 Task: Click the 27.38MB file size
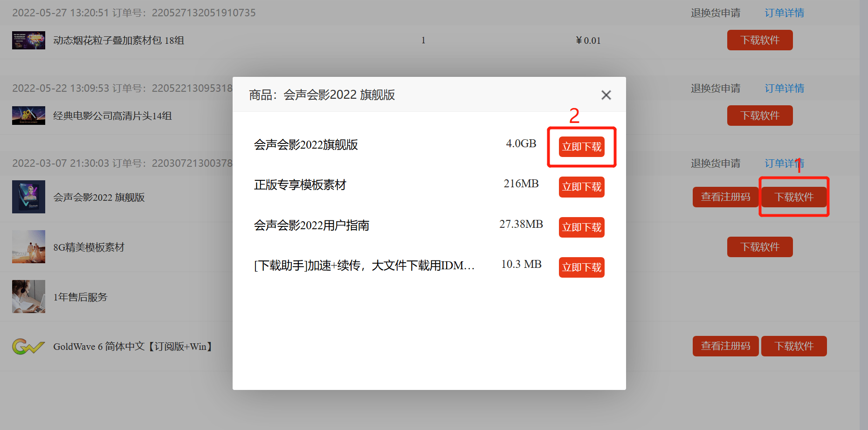coord(521,224)
